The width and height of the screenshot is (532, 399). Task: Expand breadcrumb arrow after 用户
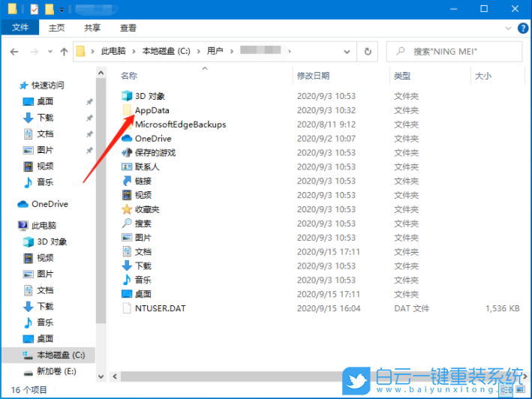click(231, 52)
